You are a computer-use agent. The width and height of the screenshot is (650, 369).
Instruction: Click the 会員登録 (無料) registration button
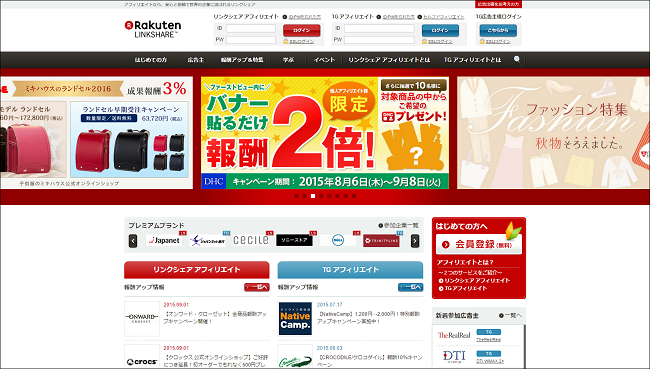click(479, 245)
